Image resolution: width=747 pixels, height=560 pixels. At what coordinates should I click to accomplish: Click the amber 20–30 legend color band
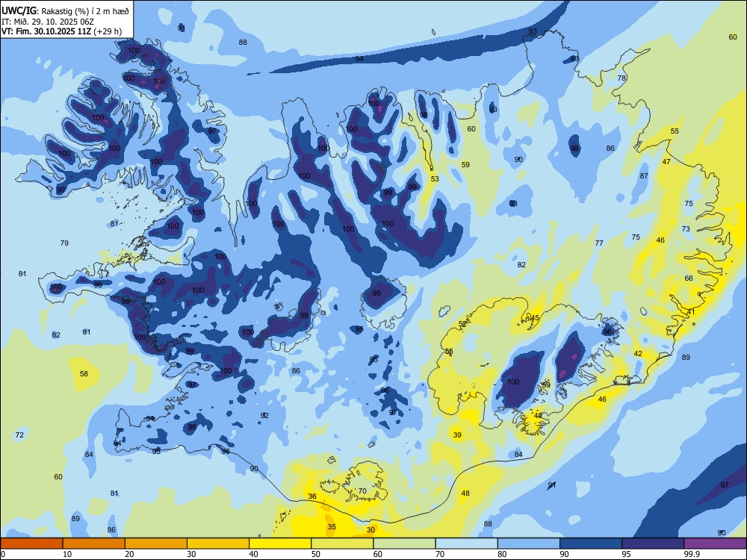click(156, 544)
